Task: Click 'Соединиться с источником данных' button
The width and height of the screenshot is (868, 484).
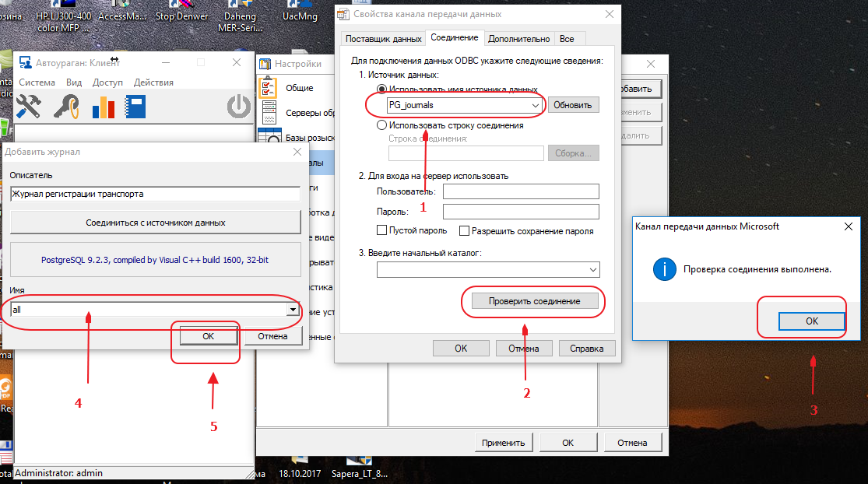Action: tap(155, 223)
